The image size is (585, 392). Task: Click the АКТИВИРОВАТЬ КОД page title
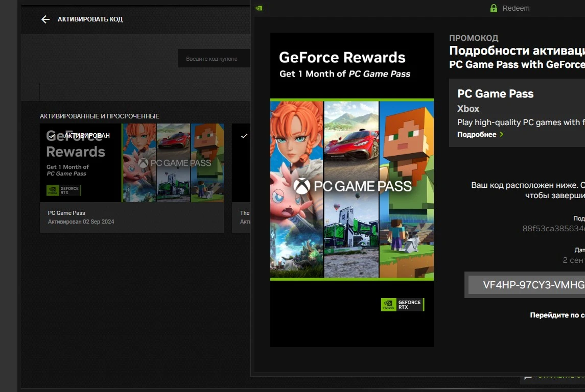tap(90, 19)
